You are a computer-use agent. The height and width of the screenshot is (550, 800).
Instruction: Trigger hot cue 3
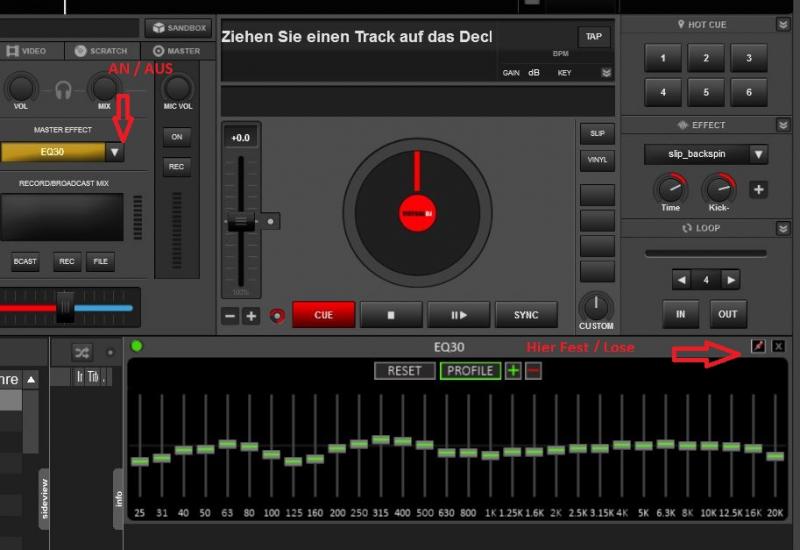coord(749,58)
